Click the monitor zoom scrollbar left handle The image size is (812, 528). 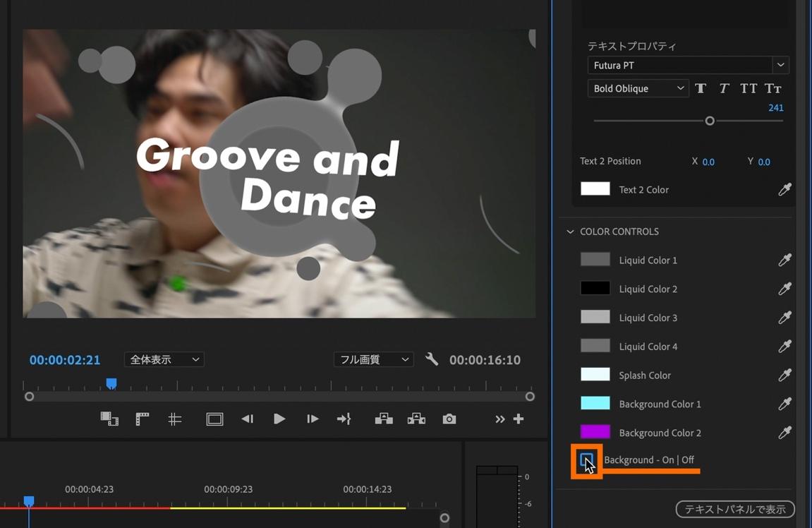click(x=30, y=397)
